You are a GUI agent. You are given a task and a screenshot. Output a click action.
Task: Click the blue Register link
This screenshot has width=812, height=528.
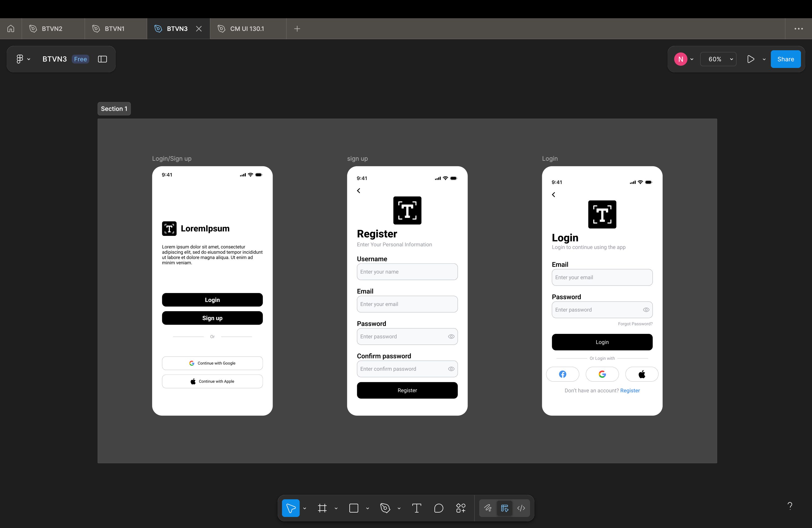pyautogui.click(x=630, y=390)
